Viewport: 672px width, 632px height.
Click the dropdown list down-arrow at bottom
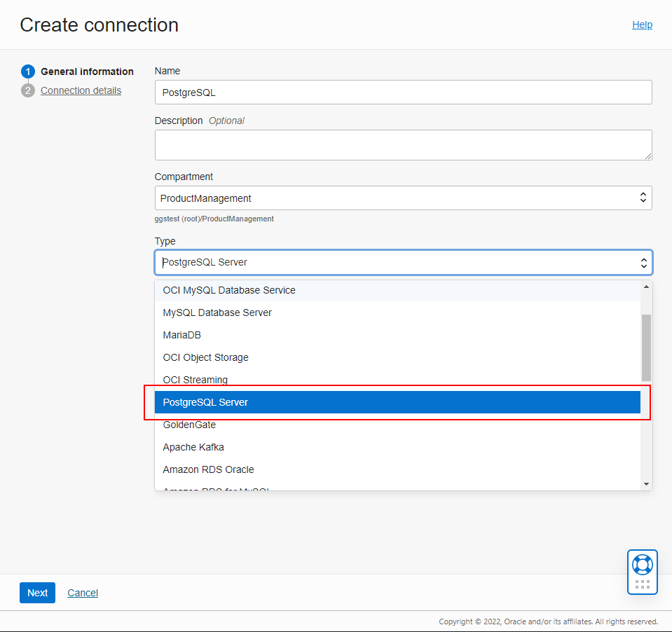[646, 482]
